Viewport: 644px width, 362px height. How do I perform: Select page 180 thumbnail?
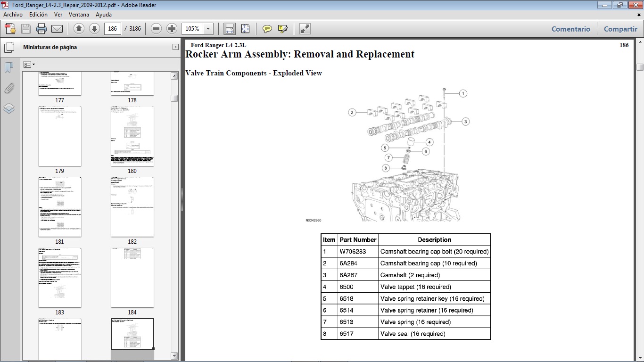click(132, 136)
